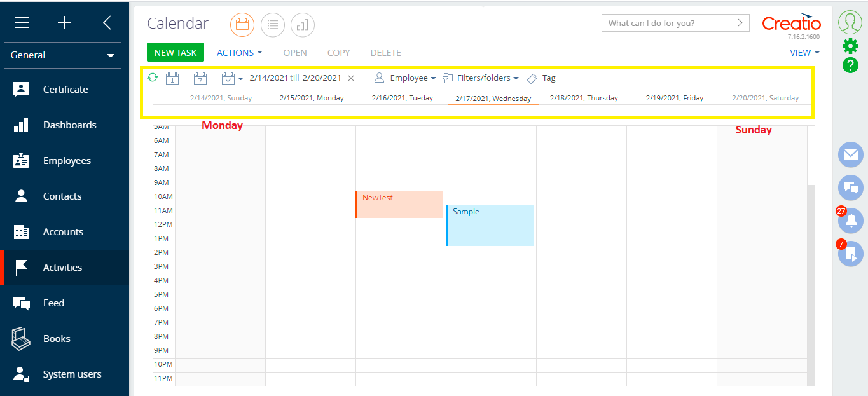Click the Employees badge icon
The width and height of the screenshot is (868, 396).
coord(22,161)
